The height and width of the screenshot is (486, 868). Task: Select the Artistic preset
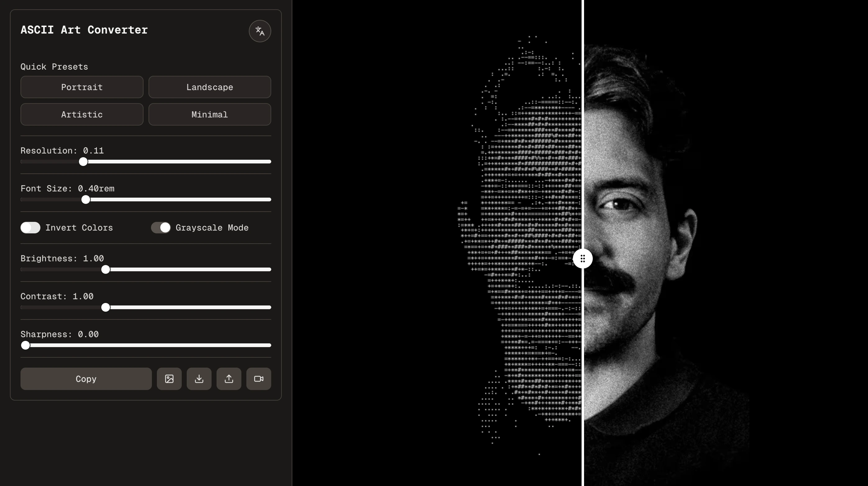(x=82, y=115)
